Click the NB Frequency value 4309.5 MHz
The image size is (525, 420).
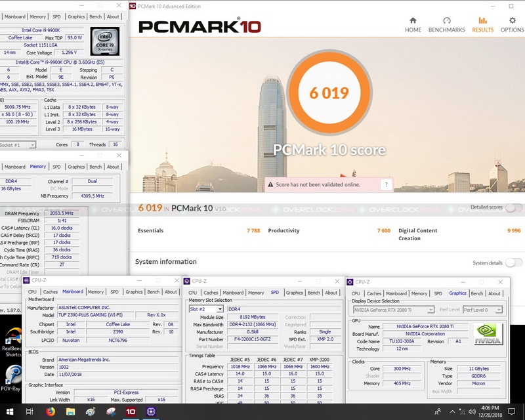coord(93,196)
